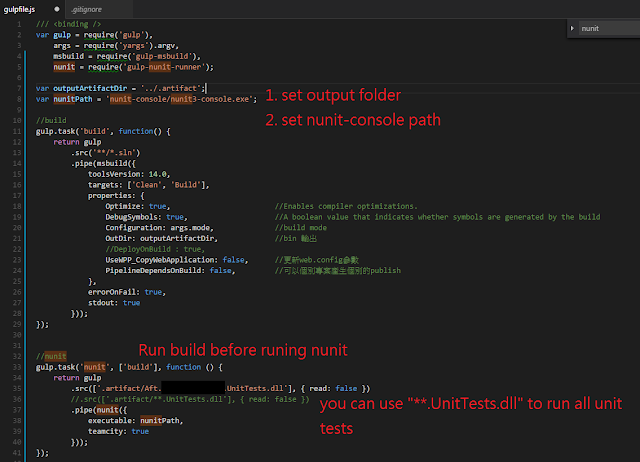This screenshot has height=462, width=640.
Task: Click the teamcity: true property
Action: (x=118, y=431)
